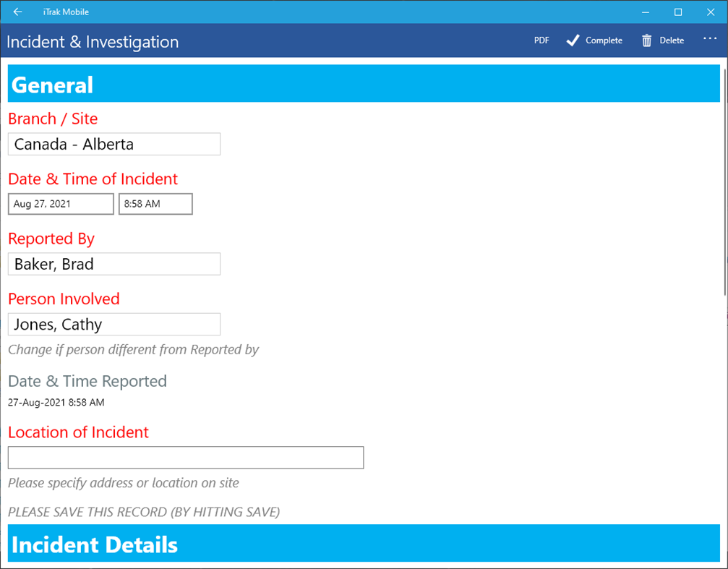Viewport: 728px width, 569px height.
Task: Click the Incident Details section header
Action: click(94, 544)
